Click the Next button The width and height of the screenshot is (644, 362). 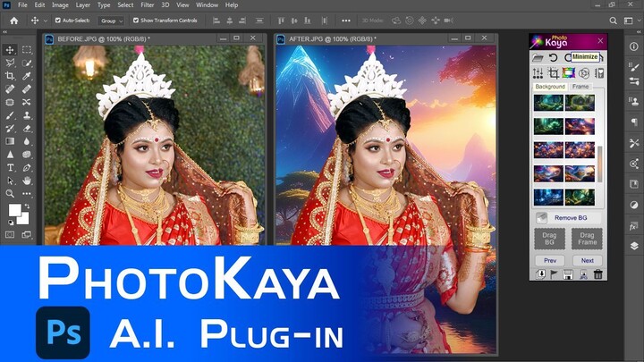(x=588, y=261)
